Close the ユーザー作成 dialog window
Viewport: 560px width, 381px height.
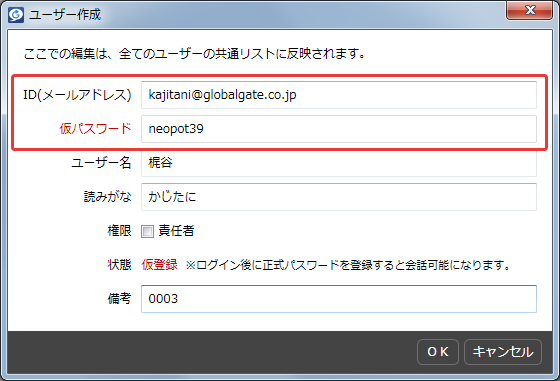tap(529, 10)
